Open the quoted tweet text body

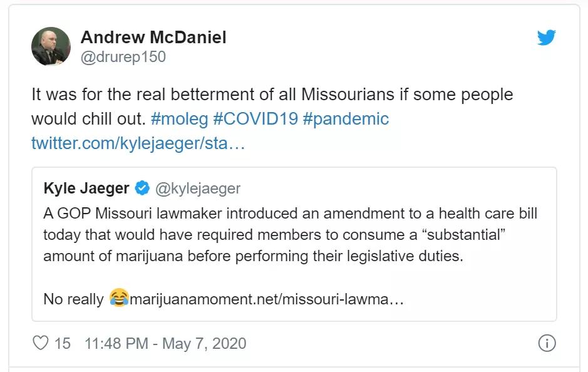click(290, 235)
